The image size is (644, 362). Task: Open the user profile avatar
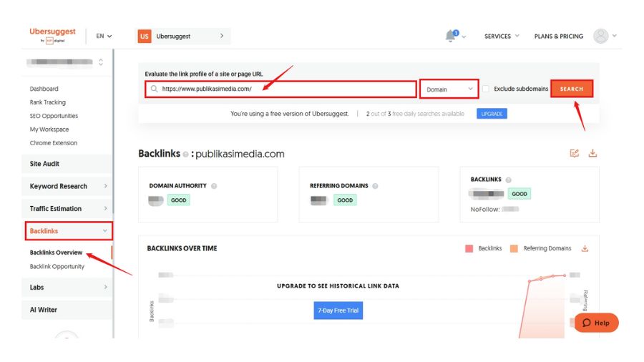pos(600,36)
